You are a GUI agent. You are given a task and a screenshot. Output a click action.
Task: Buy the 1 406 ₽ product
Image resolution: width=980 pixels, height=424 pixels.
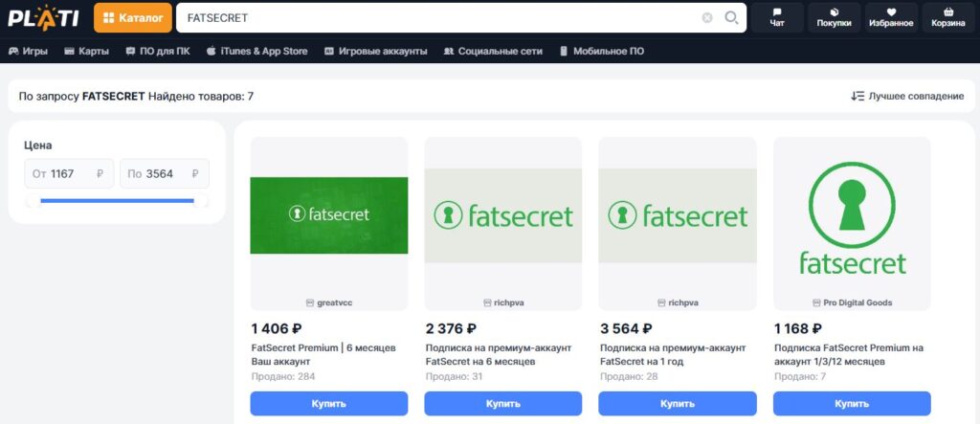[x=329, y=403]
